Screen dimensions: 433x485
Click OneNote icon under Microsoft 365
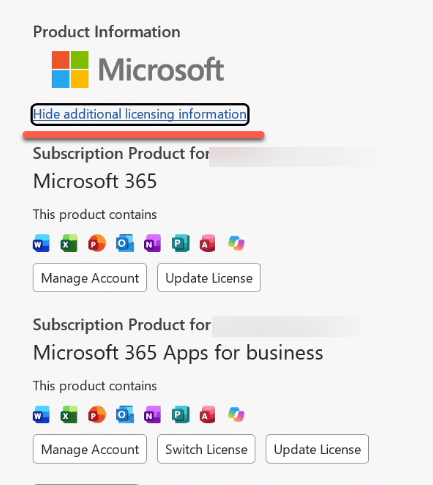click(153, 243)
